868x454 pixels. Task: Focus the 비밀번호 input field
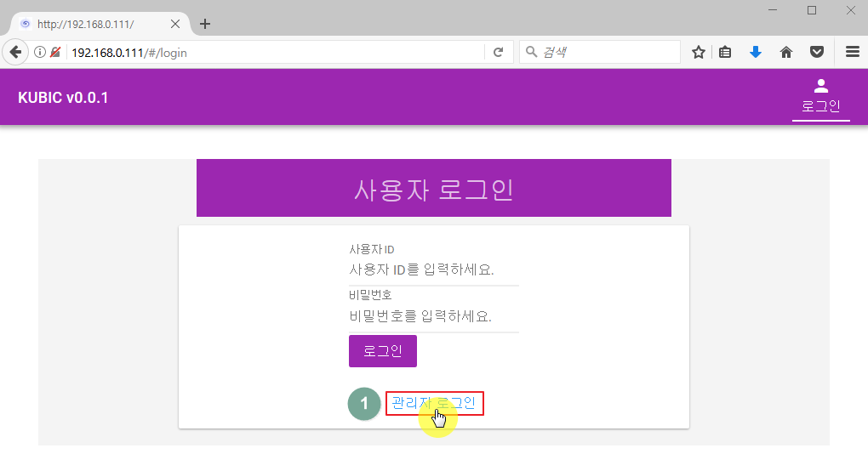[433, 316]
